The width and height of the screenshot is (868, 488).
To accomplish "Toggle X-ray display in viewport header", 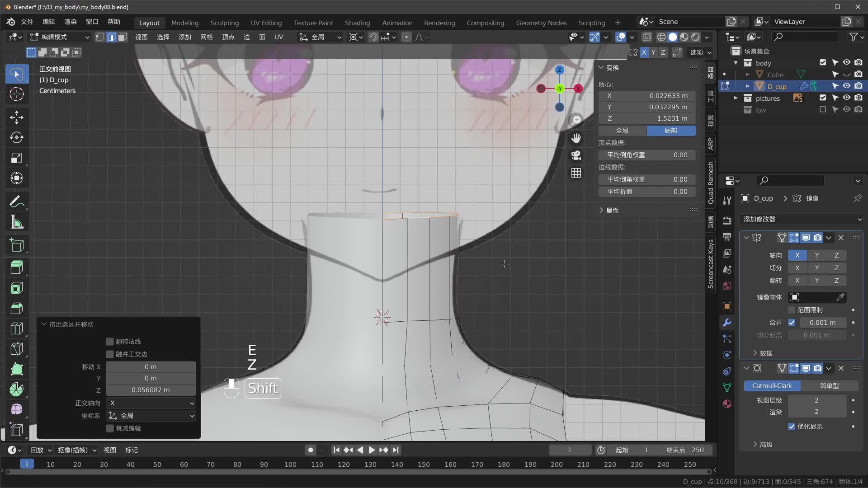I will pyautogui.click(x=647, y=37).
